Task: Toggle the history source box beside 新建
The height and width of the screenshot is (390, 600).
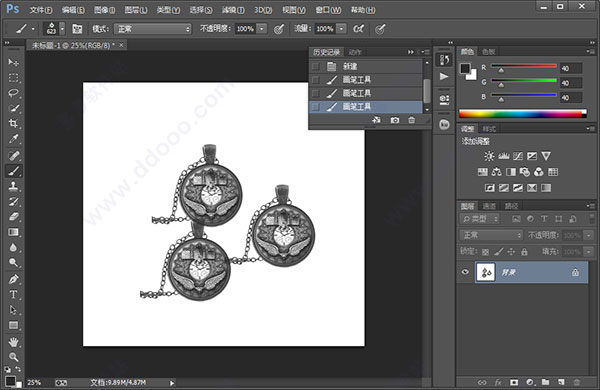Action: (x=316, y=67)
